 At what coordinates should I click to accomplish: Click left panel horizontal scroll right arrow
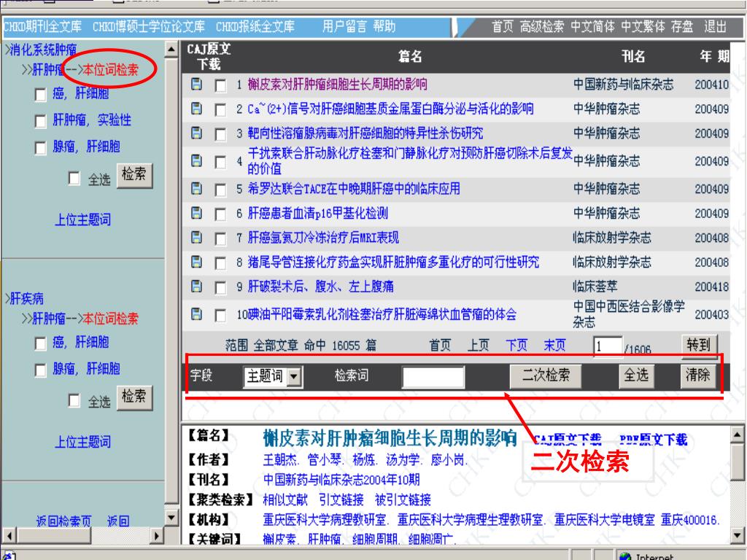pyautogui.click(x=156, y=536)
